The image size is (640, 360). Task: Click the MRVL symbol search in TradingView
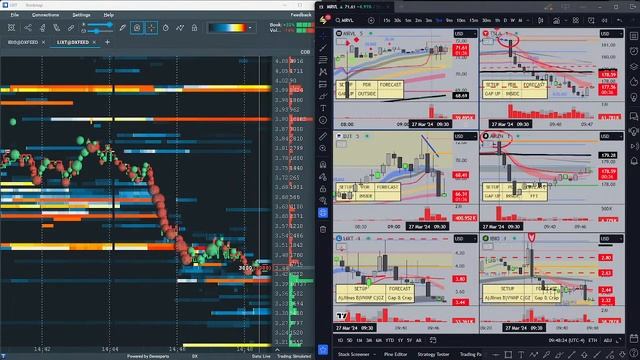[x=345, y=20]
